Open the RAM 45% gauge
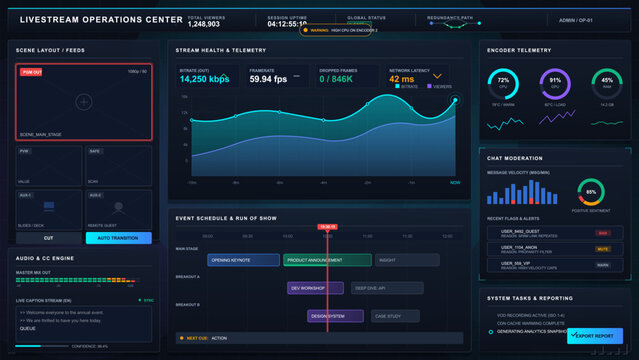This screenshot has width=639, height=360. tap(607, 84)
